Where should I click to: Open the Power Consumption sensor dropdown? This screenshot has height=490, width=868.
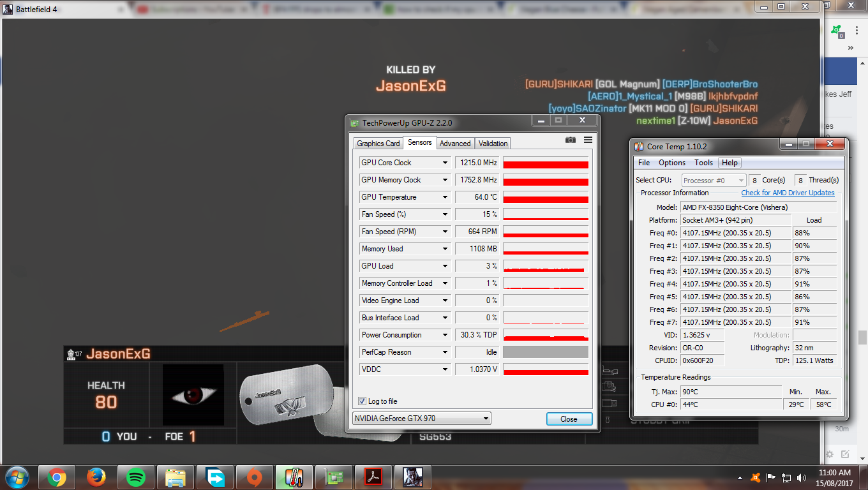click(x=445, y=335)
